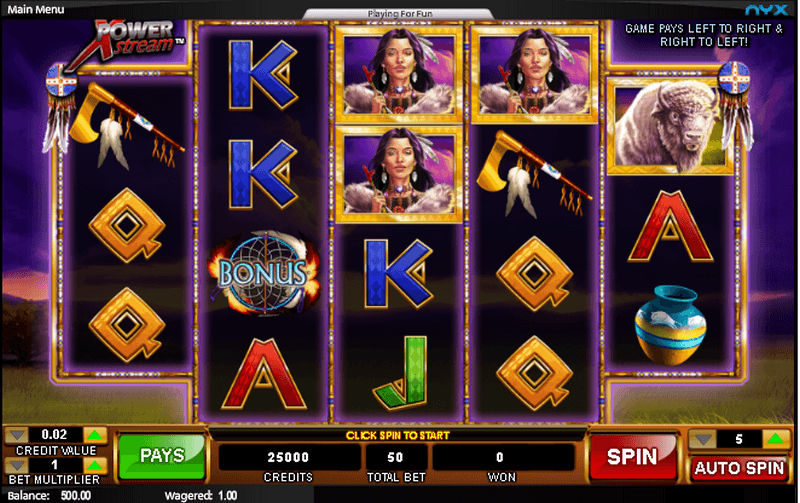Start AUTO SPIN
The width and height of the screenshot is (800, 503).
click(739, 468)
